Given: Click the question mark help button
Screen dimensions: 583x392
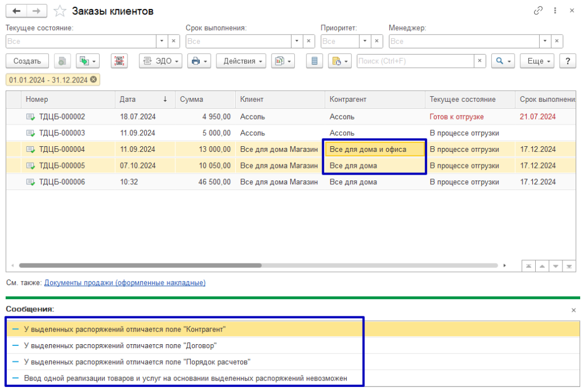Looking at the screenshot, I should (567, 61).
